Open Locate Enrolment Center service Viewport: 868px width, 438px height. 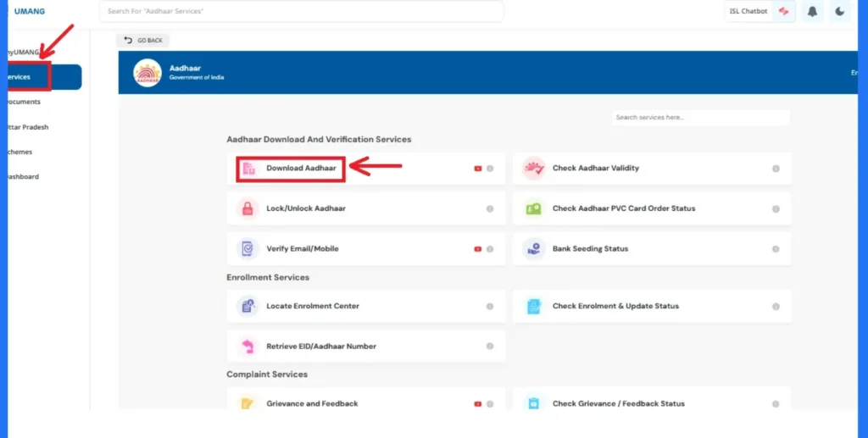pyautogui.click(x=312, y=306)
